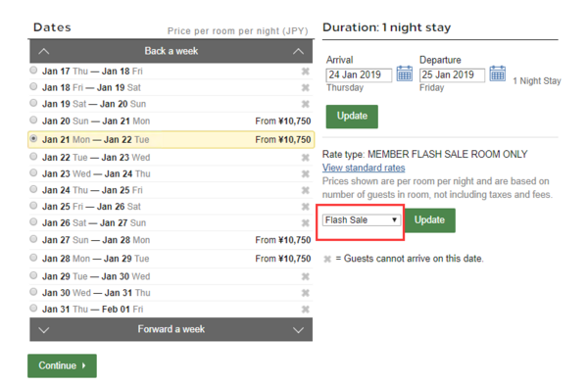This screenshot has height=386, width=588.
Task: Click Update button below arrival date
Action: (352, 117)
